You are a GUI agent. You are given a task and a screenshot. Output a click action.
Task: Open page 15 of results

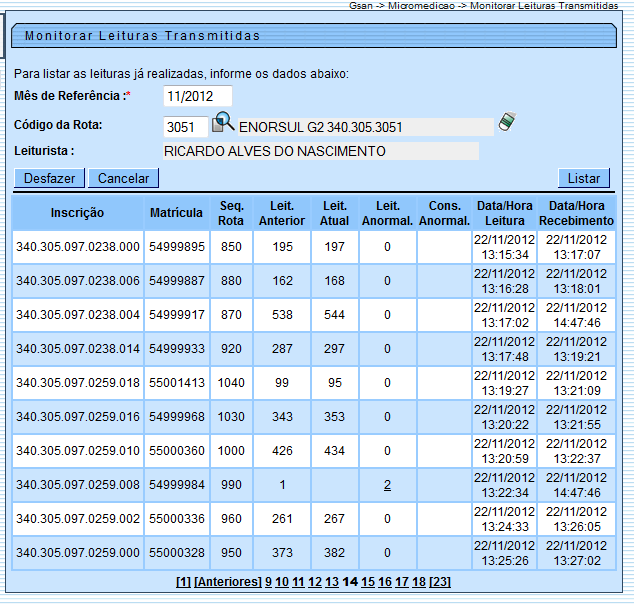click(x=367, y=582)
